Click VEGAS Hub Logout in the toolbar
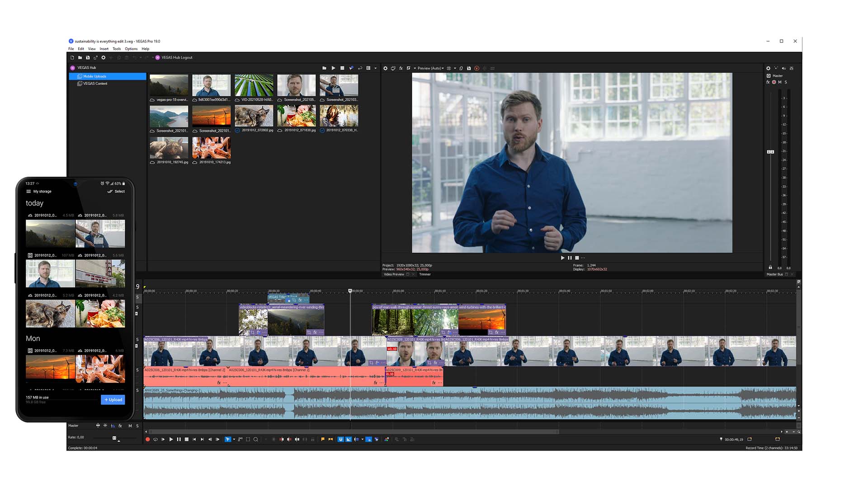 click(x=176, y=57)
